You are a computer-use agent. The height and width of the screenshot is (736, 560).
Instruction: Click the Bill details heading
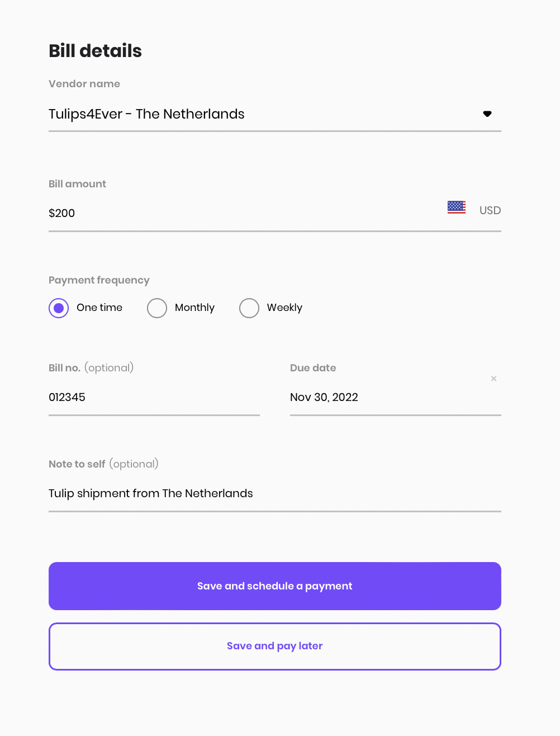(x=96, y=51)
